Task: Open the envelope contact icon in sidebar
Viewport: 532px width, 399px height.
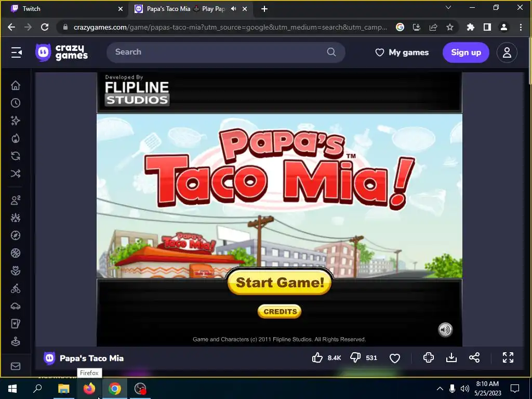Action: click(16, 366)
